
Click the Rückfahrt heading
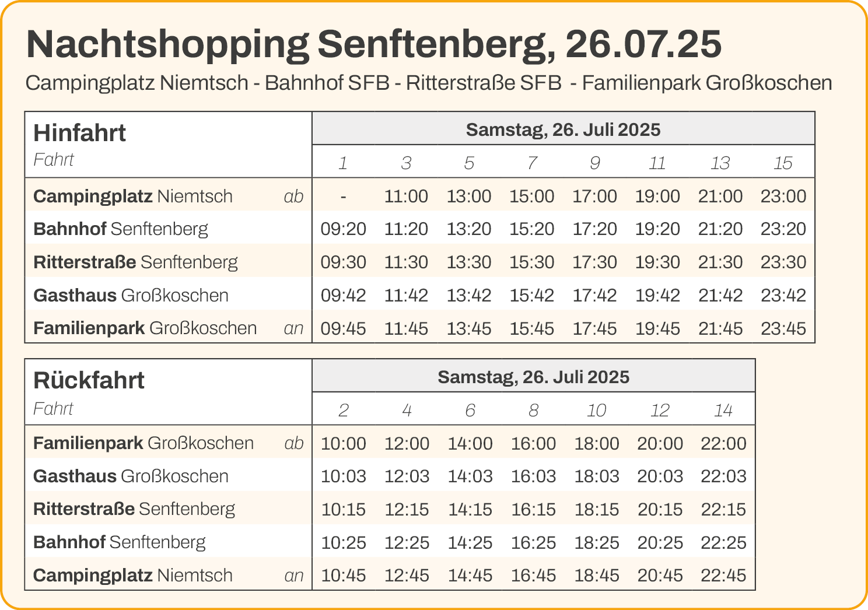pyautogui.click(x=89, y=380)
